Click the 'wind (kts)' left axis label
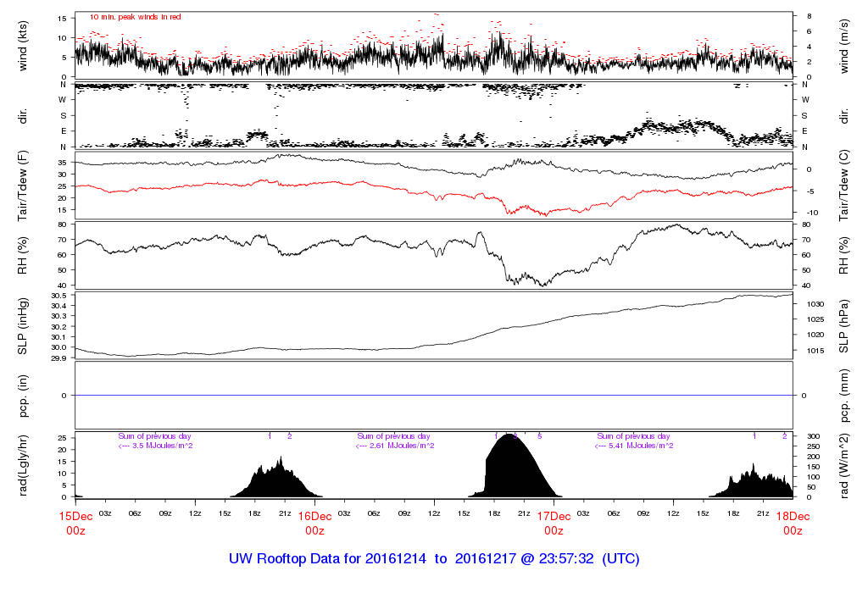Viewport: 868px width, 593px height. 23,44
